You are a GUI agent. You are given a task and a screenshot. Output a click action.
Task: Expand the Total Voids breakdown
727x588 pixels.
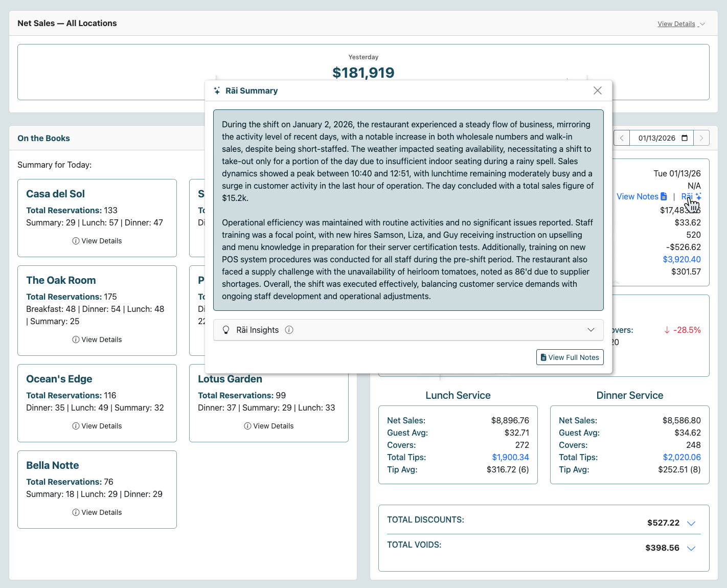tap(692, 548)
